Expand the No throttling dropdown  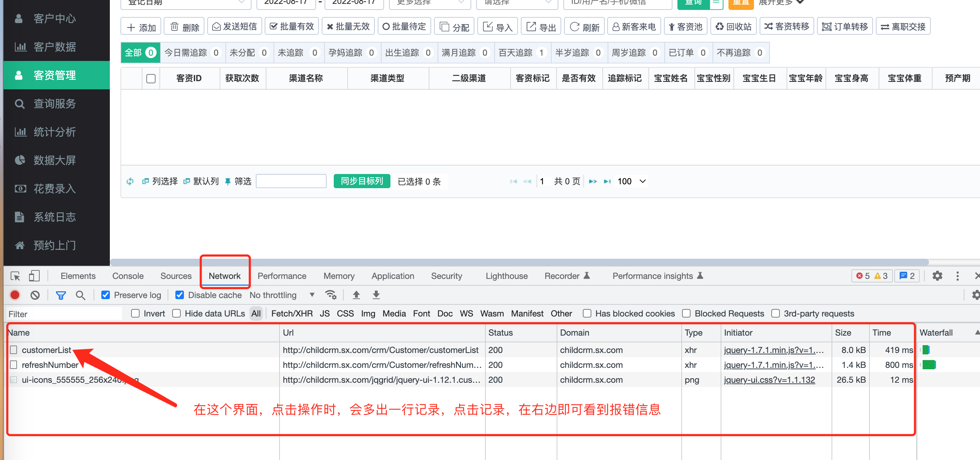coord(282,295)
